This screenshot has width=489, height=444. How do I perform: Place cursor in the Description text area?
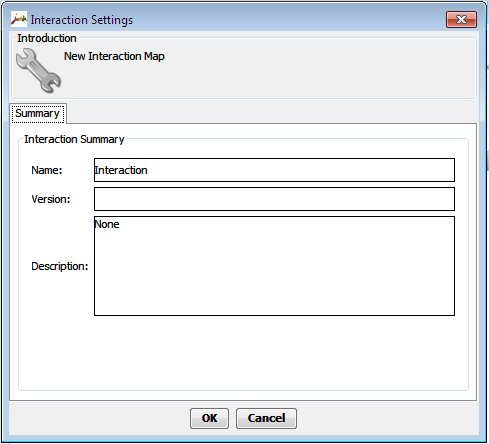click(x=274, y=266)
